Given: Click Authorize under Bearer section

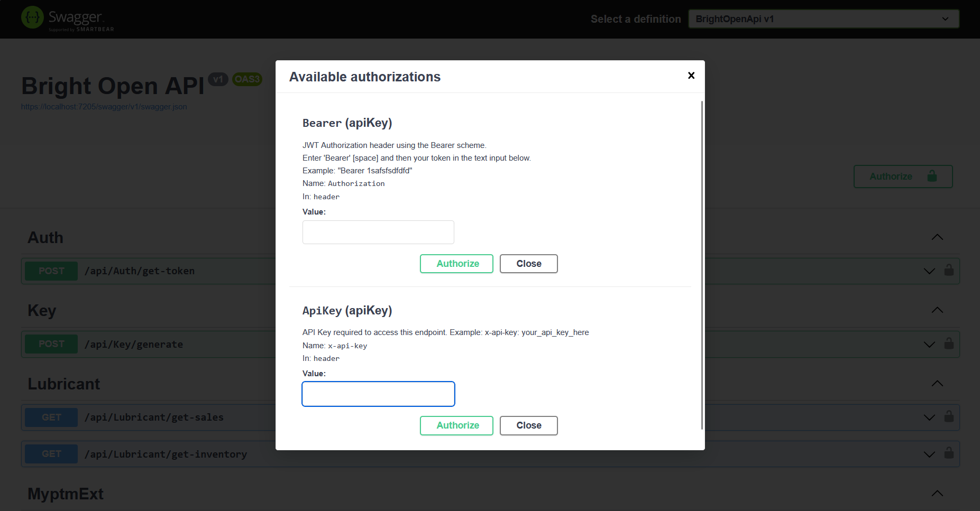Looking at the screenshot, I should coord(456,264).
